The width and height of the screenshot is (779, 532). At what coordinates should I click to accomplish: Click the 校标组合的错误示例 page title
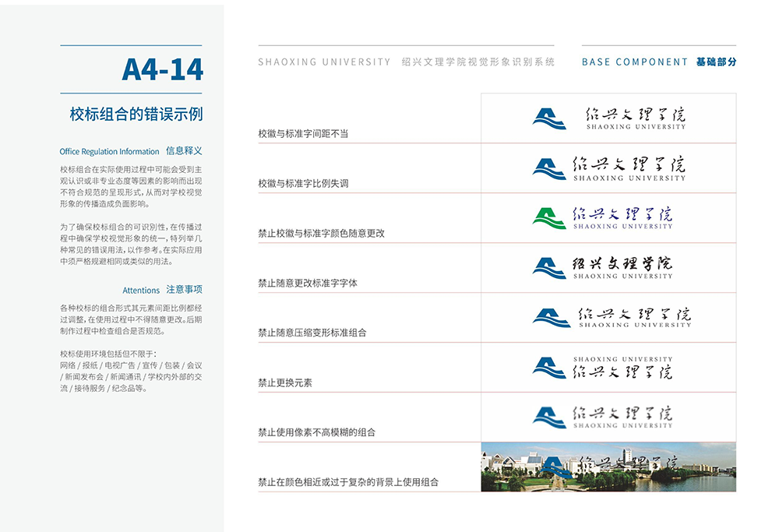[x=136, y=114]
